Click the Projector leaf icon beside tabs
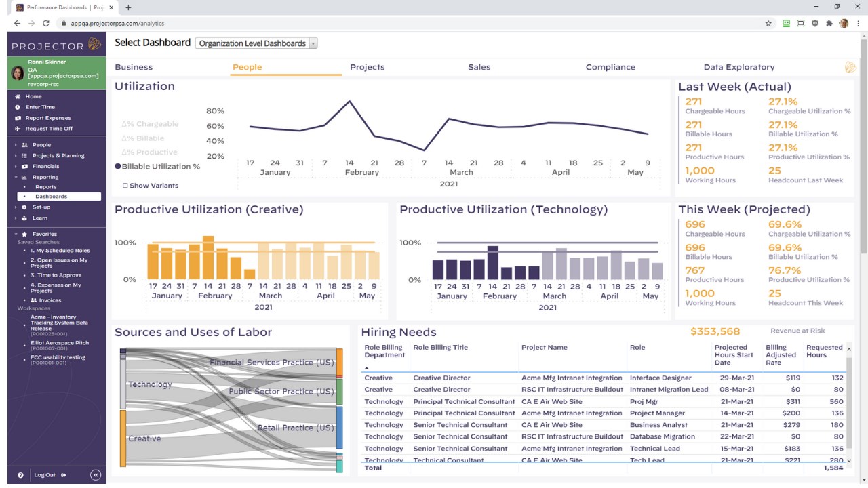868x488 pixels. (850, 67)
